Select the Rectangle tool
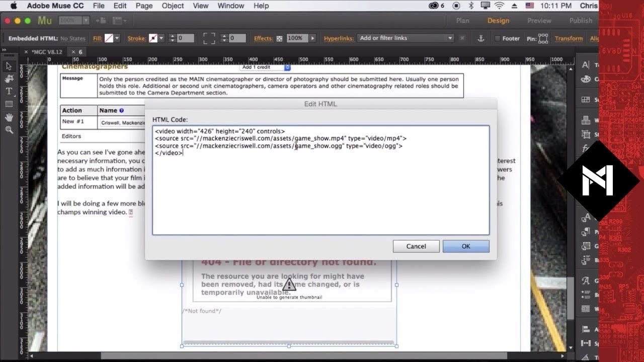This screenshot has height=362, width=644. 9,104
